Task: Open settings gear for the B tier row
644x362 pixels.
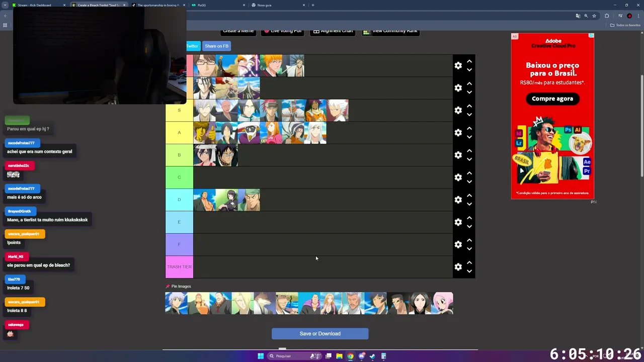Action: tap(458, 155)
